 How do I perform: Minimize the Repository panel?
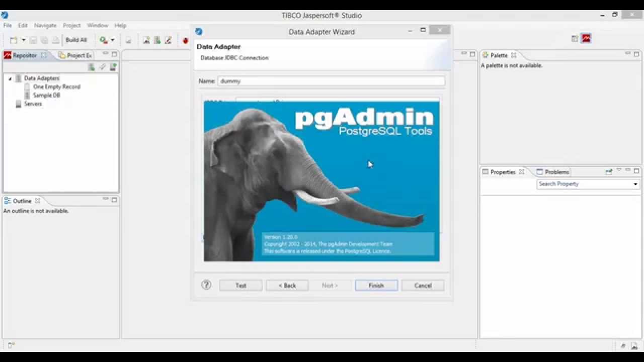(106, 54)
